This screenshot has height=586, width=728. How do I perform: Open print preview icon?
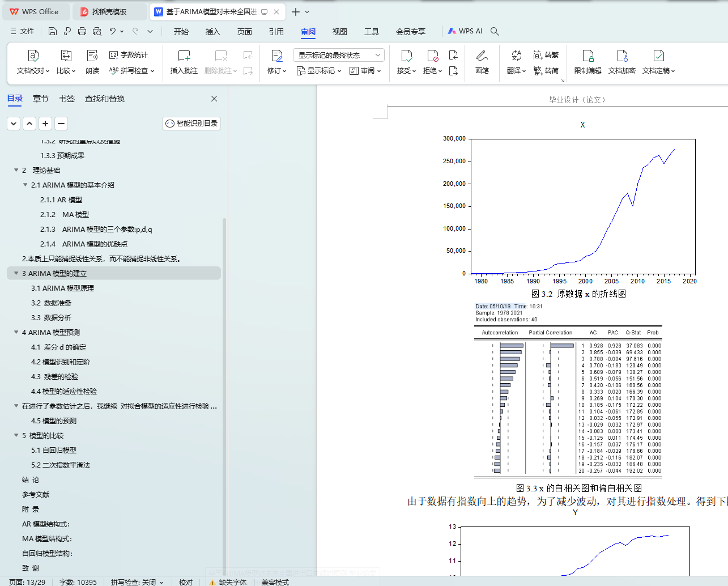(97, 31)
